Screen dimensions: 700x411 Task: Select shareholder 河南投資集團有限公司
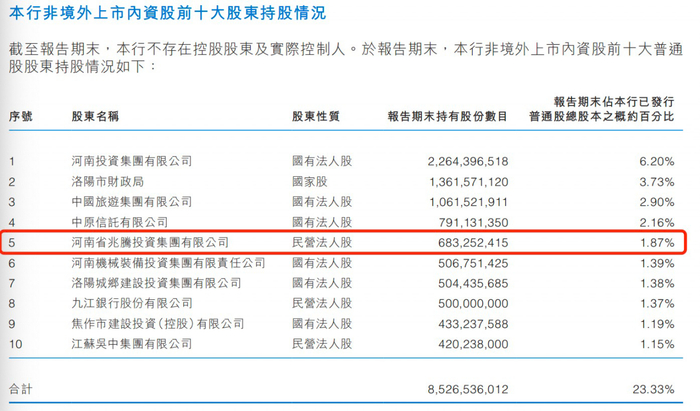coord(132,161)
